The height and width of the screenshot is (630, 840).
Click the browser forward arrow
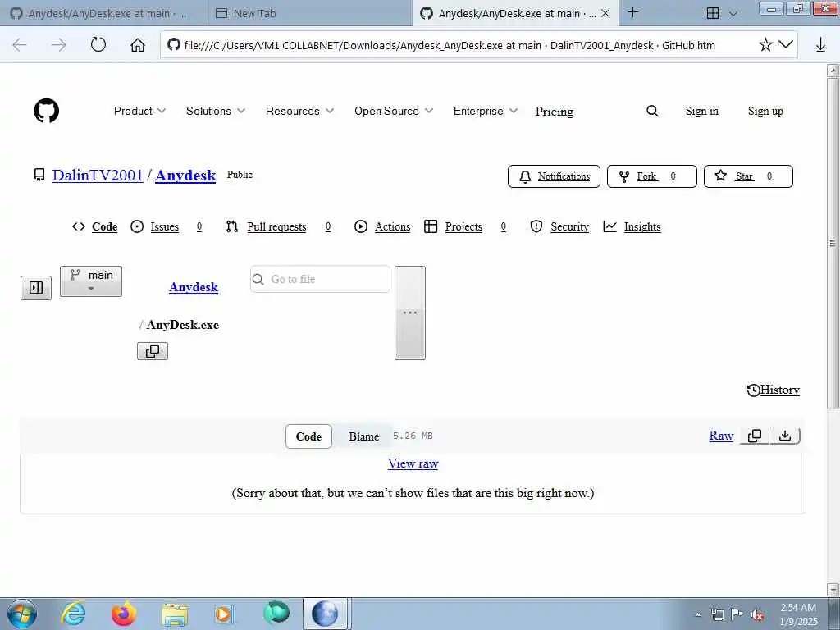58,45
